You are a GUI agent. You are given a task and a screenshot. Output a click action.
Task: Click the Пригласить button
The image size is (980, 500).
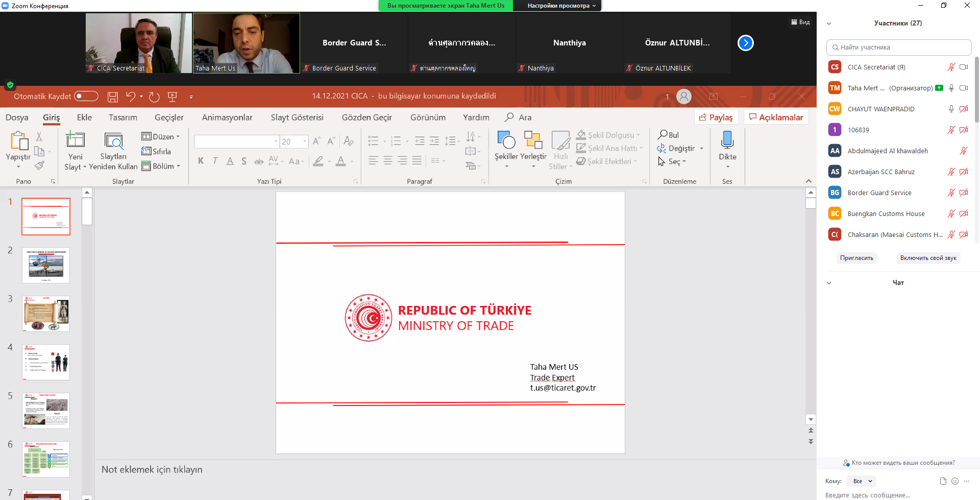point(856,258)
